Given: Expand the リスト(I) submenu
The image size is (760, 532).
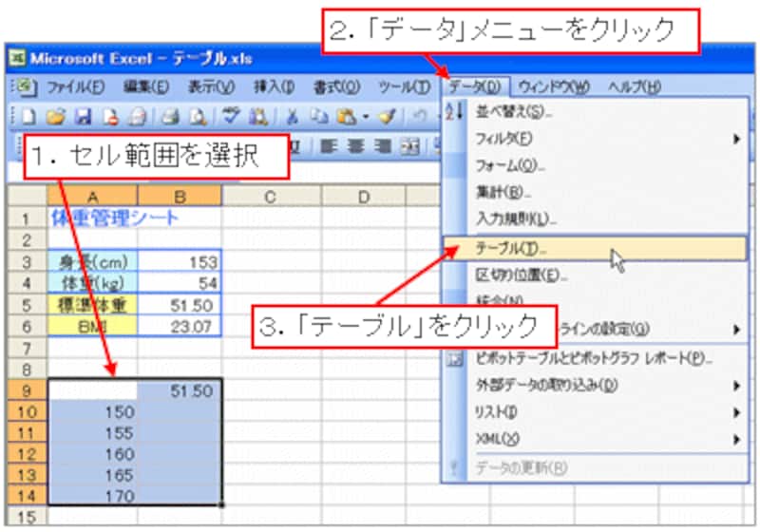Looking at the screenshot, I should (596, 412).
